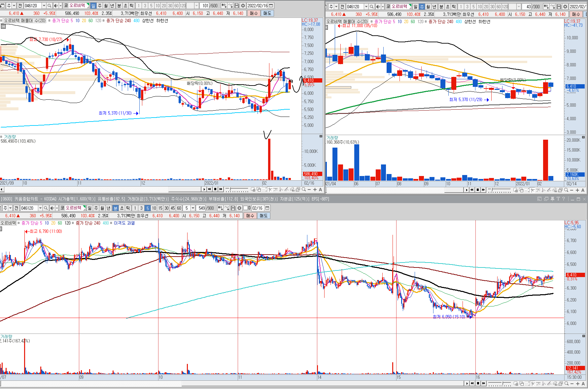Image resolution: width=588 pixels, height=389 pixels.
Task: Select daily (일) period in top-left chart
Action: 93,6
